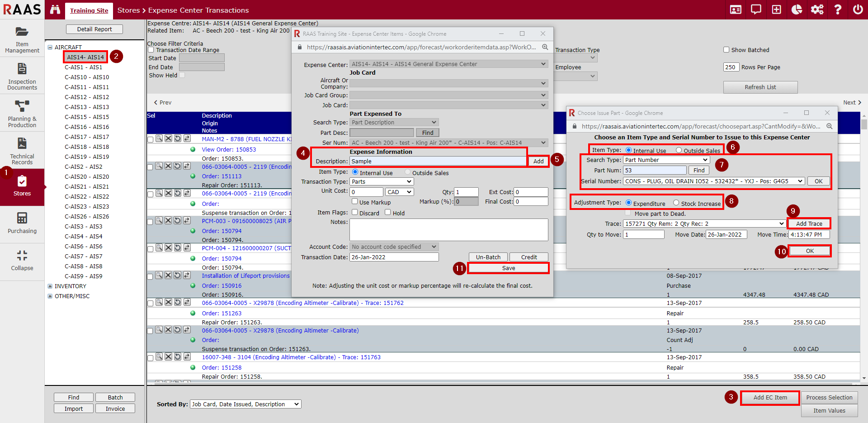Click the Rows Per Page input field

click(731, 67)
